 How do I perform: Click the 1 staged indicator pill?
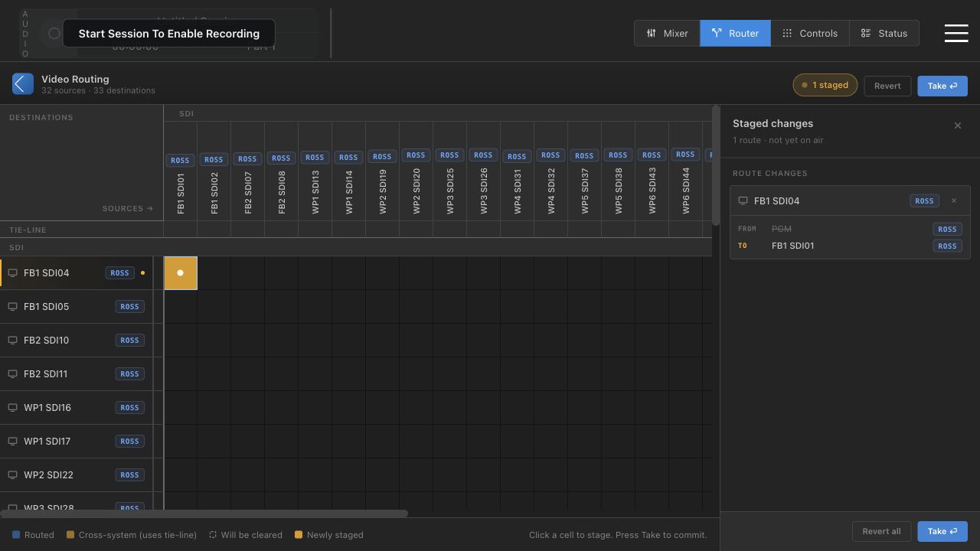point(825,85)
